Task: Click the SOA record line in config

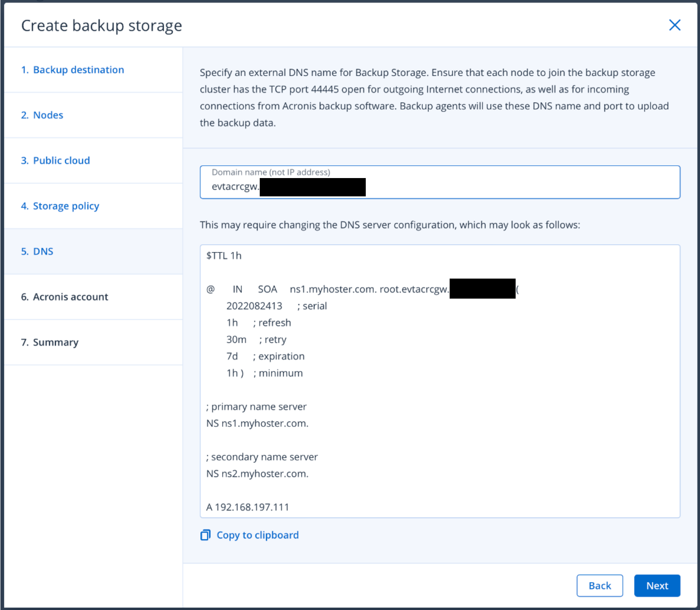Action: coord(327,290)
